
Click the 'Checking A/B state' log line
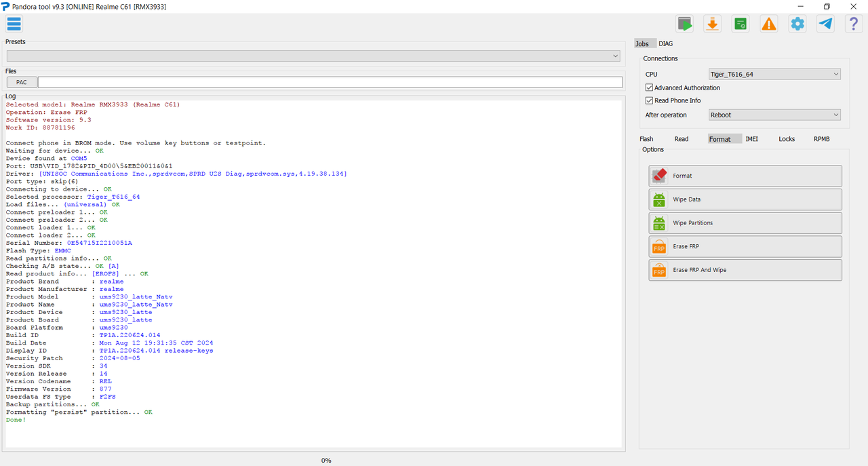pos(62,266)
